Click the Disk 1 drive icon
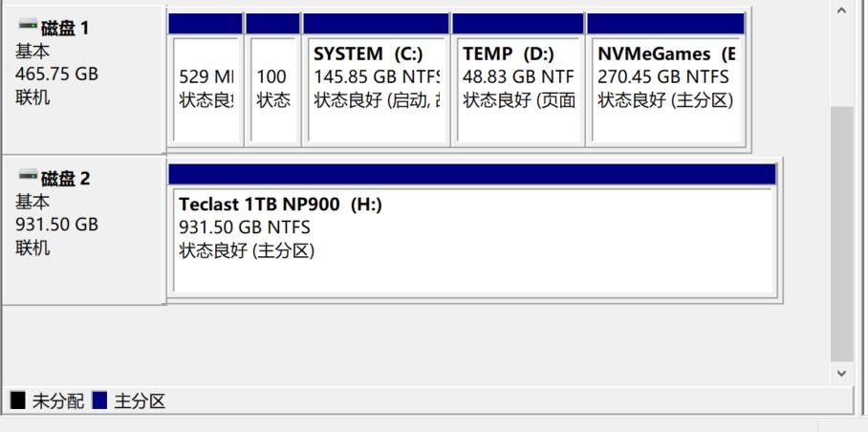 click(28, 27)
